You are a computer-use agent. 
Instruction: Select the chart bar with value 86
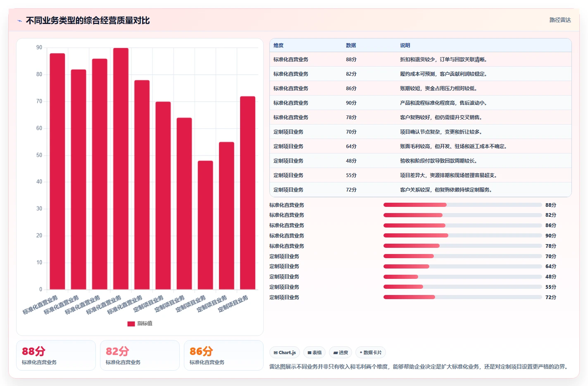point(100,174)
